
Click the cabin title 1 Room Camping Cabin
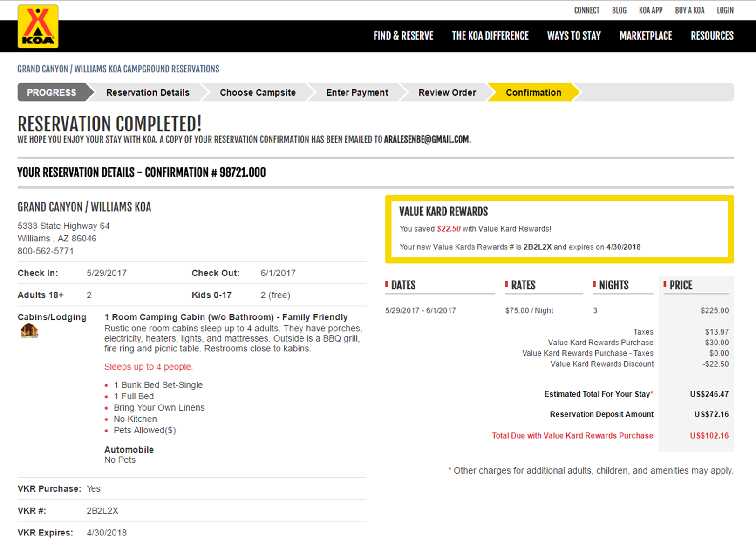click(226, 317)
